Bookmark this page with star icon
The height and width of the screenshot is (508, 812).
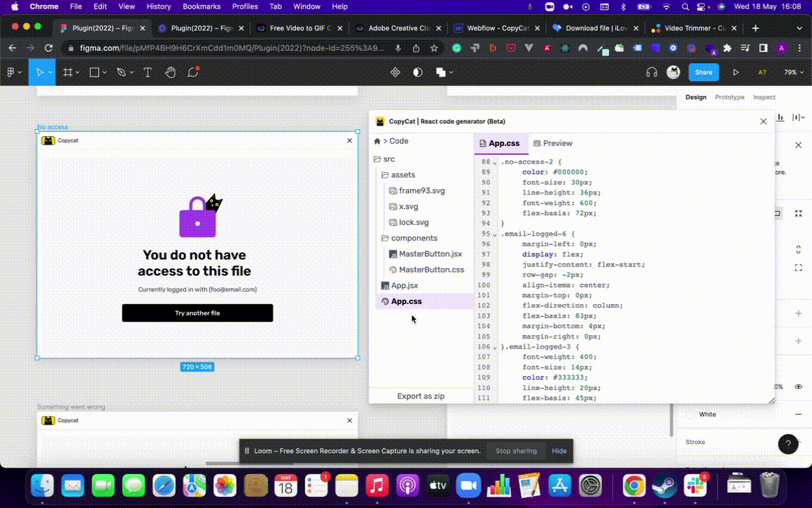434,48
